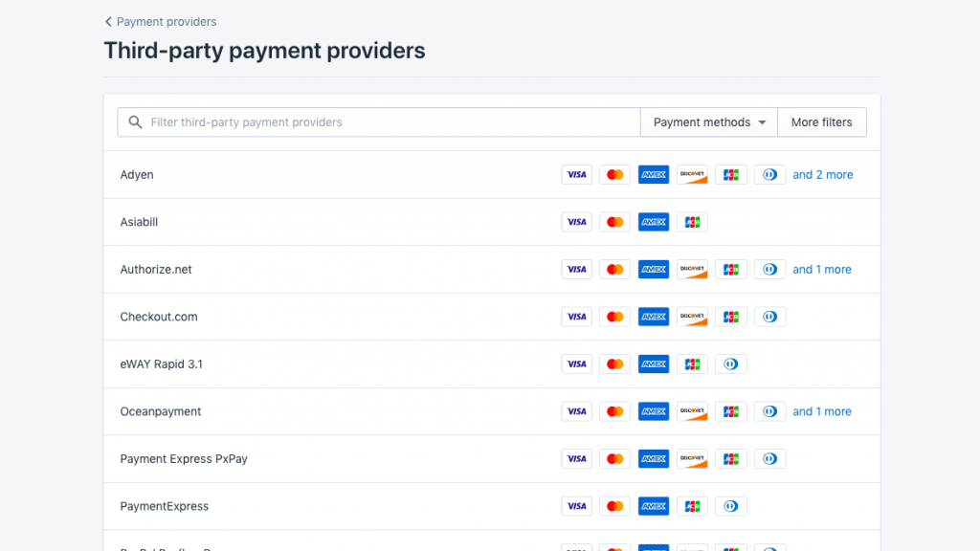Click the JCB icon in PaymentExpress row

(x=693, y=507)
